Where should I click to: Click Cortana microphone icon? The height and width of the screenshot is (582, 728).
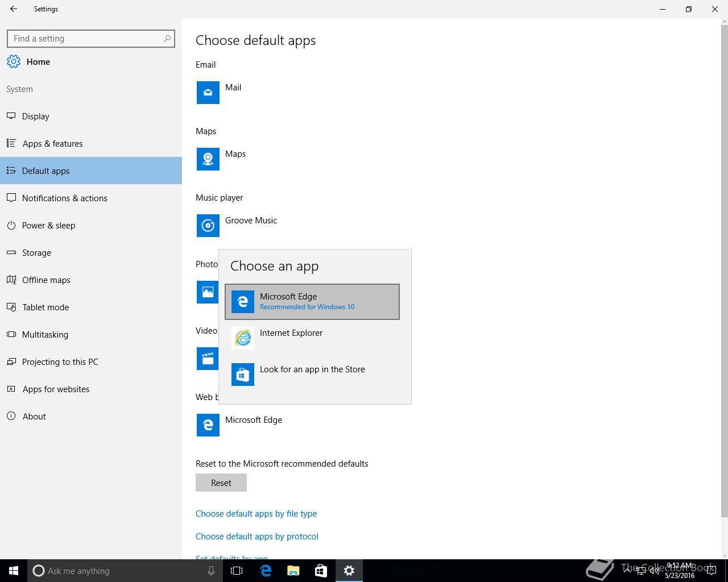(x=211, y=571)
